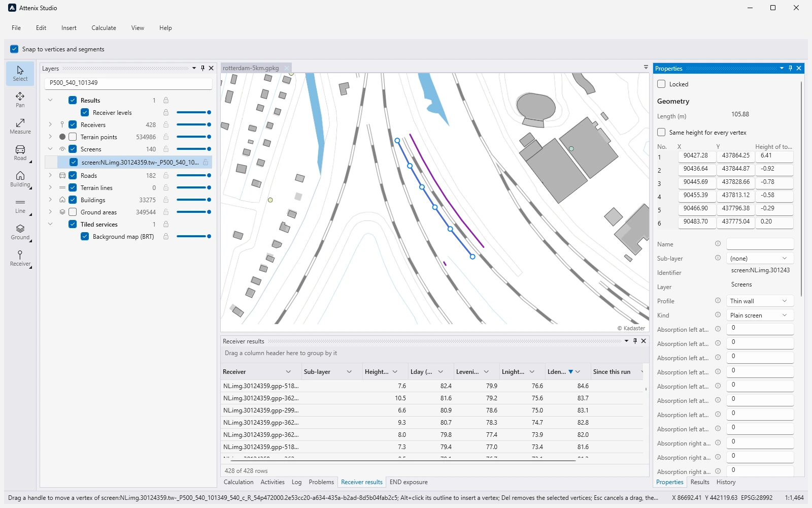This screenshot has height=508, width=812.
Task: Open the History tab in Properties
Action: point(726,482)
